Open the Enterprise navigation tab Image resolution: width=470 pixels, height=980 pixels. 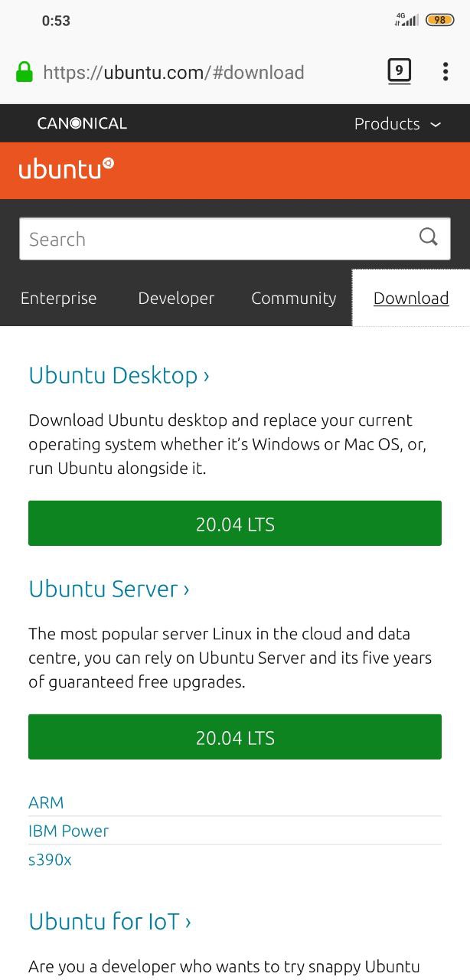coord(58,299)
